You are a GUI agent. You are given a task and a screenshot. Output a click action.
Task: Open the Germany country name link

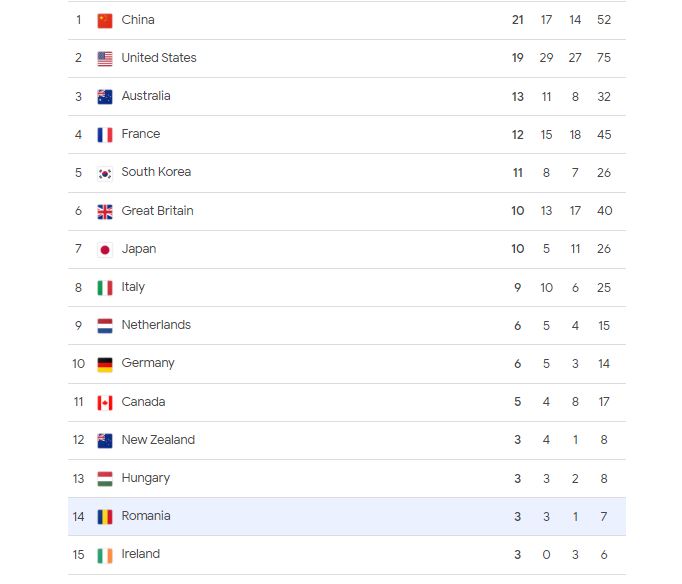[x=148, y=363]
